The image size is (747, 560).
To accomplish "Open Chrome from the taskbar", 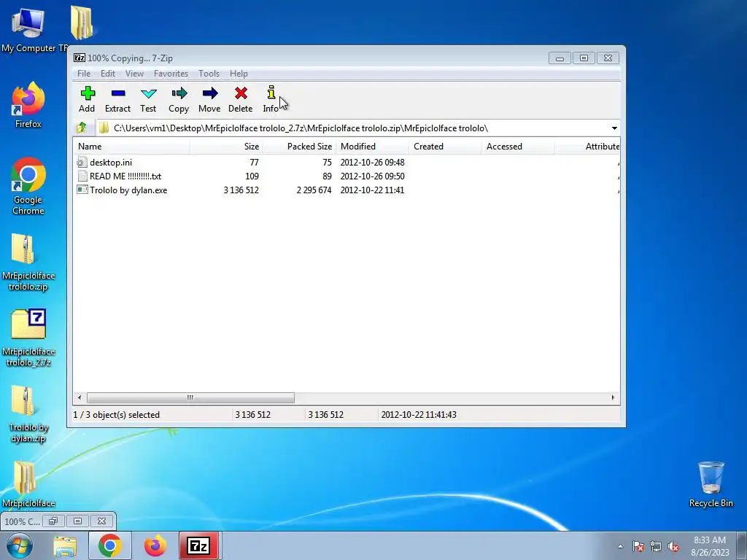I will (110, 545).
